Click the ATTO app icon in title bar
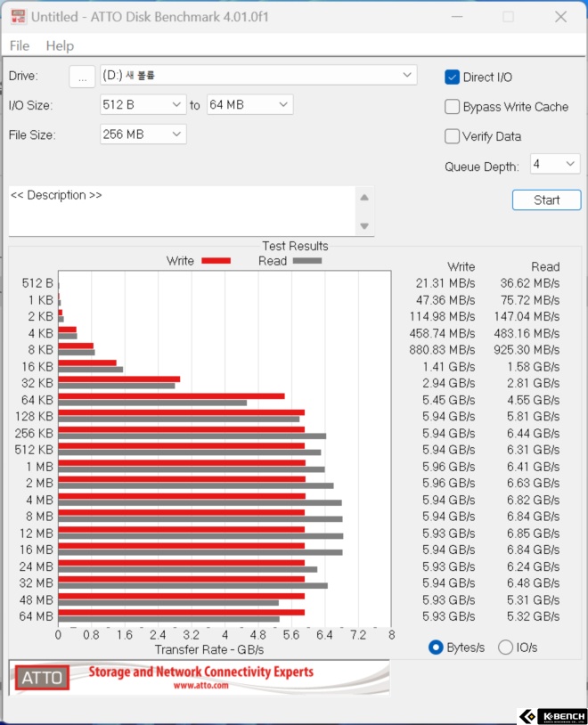 [18, 17]
